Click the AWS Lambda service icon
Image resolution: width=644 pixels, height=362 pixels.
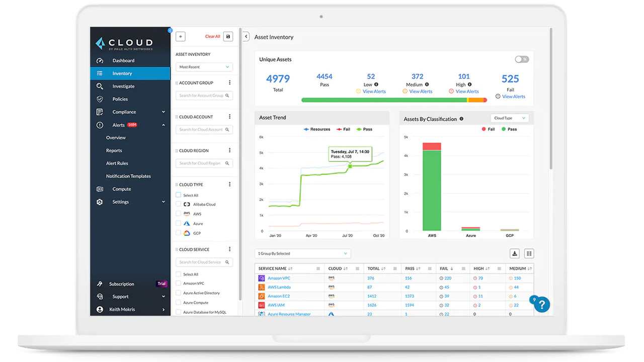[262, 287]
